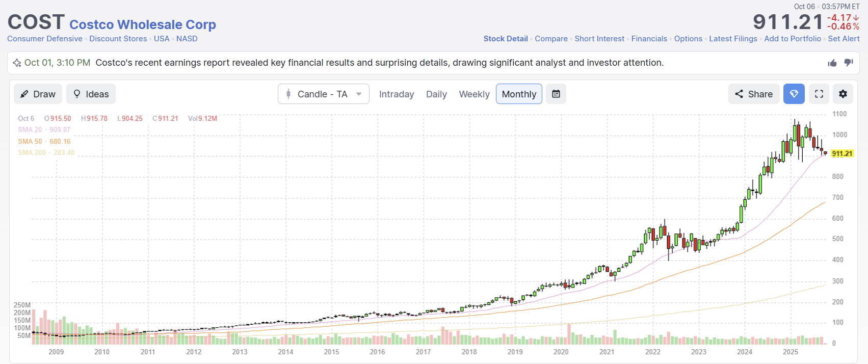
Task: Switch to Weekly timeframe
Action: (x=474, y=94)
